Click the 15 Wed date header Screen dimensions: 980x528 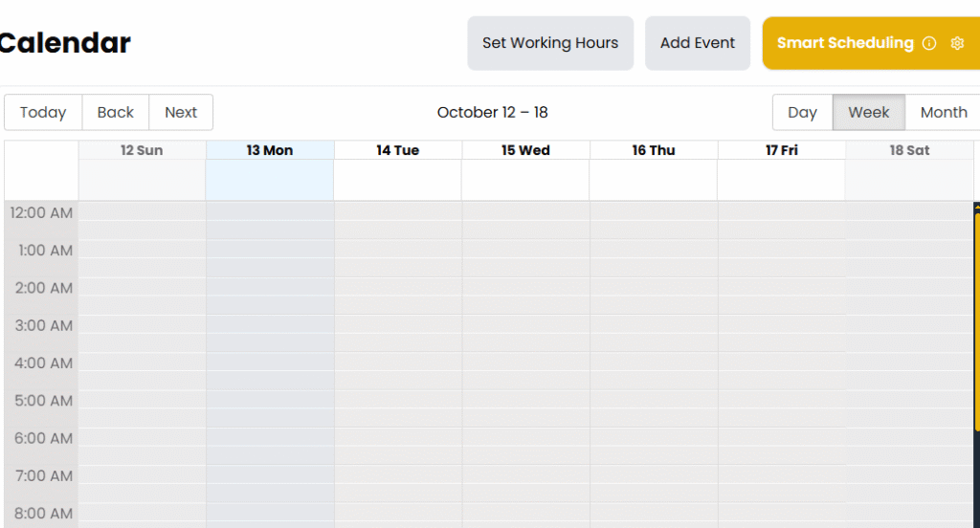[525, 150]
